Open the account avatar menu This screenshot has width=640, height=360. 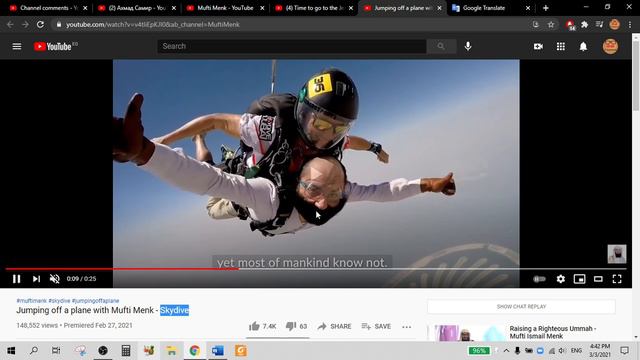[610, 47]
